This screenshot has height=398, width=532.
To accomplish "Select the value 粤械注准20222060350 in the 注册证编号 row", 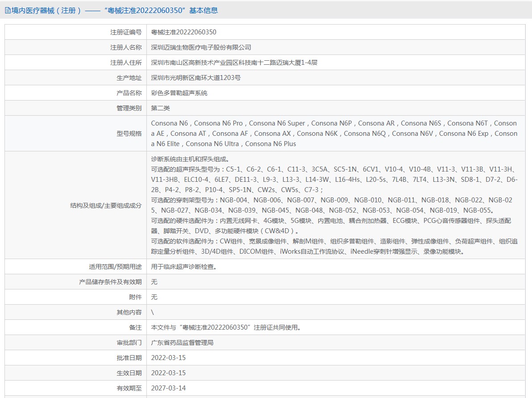I will click(183, 32).
